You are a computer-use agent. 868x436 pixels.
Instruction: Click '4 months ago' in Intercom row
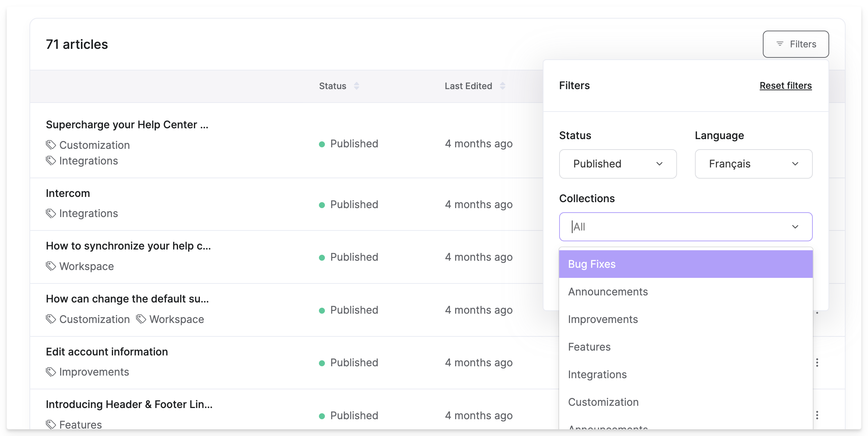point(479,204)
